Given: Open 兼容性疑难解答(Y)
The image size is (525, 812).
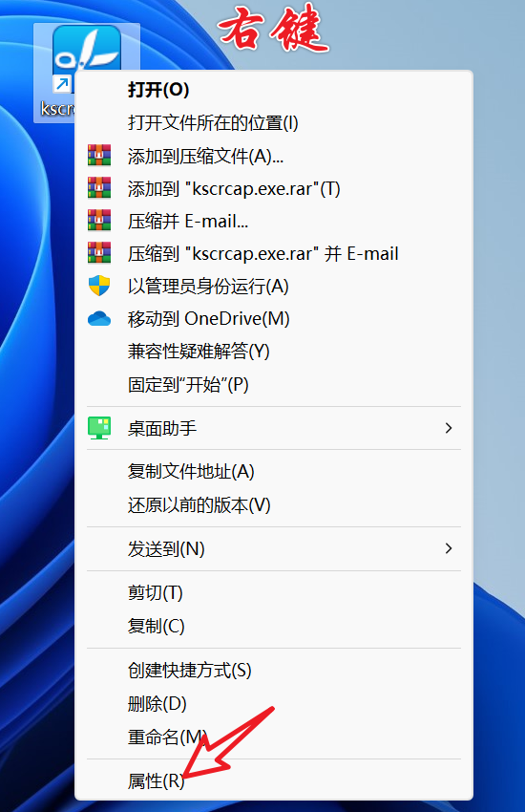Looking at the screenshot, I should point(199,352).
